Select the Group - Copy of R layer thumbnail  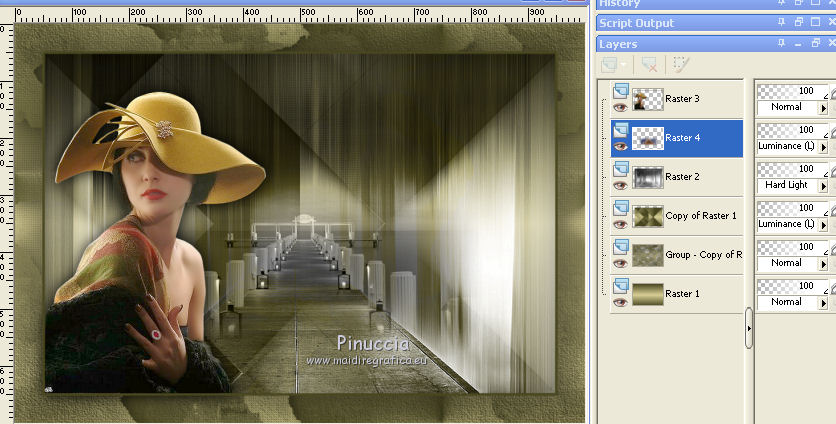coord(648,255)
